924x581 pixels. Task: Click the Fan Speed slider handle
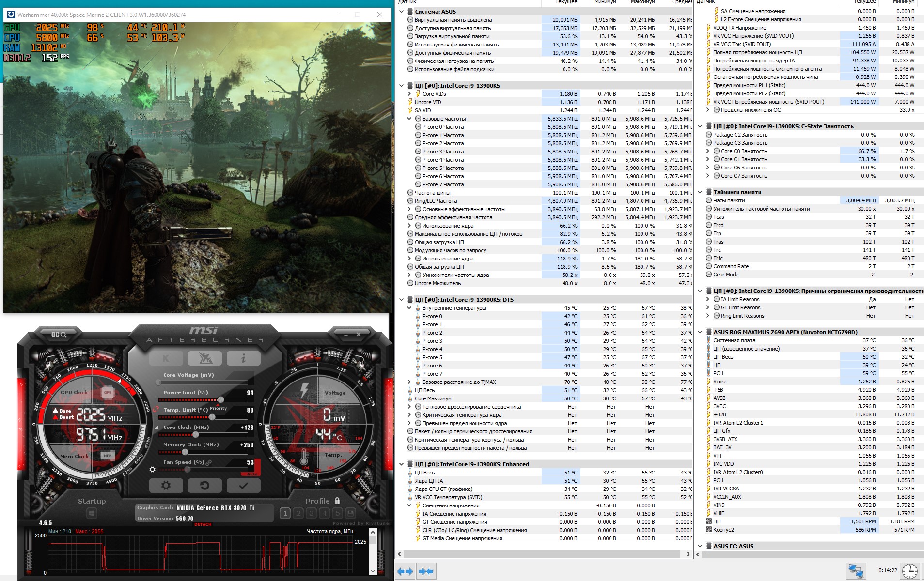click(x=187, y=470)
